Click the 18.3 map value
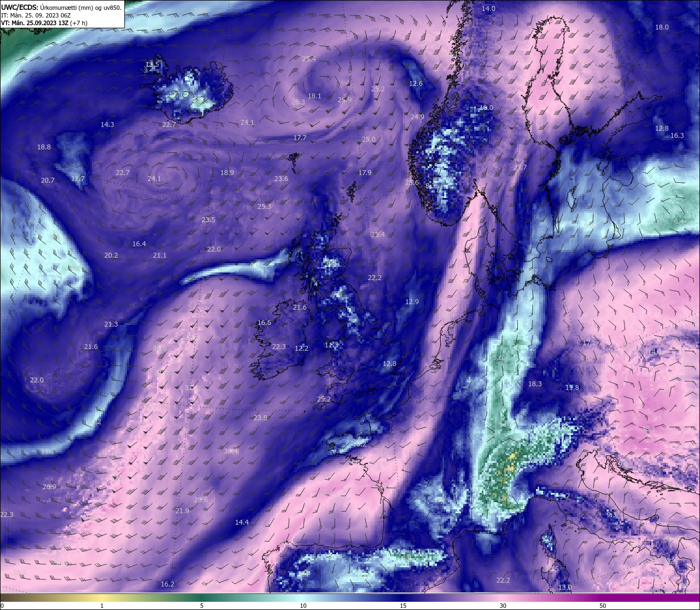The width and height of the screenshot is (700, 610). coord(535,384)
